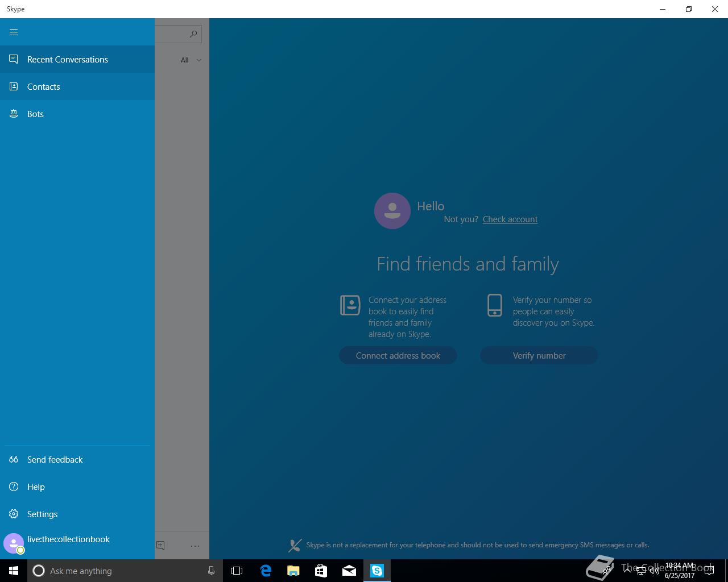
Task: Open the Contacts list
Action: click(x=77, y=86)
